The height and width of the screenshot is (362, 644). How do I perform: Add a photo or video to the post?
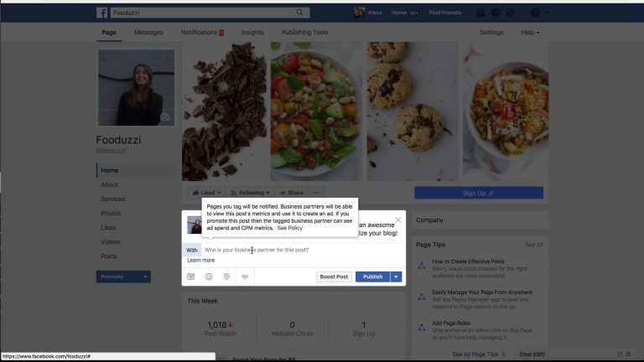pyautogui.click(x=191, y=277)
